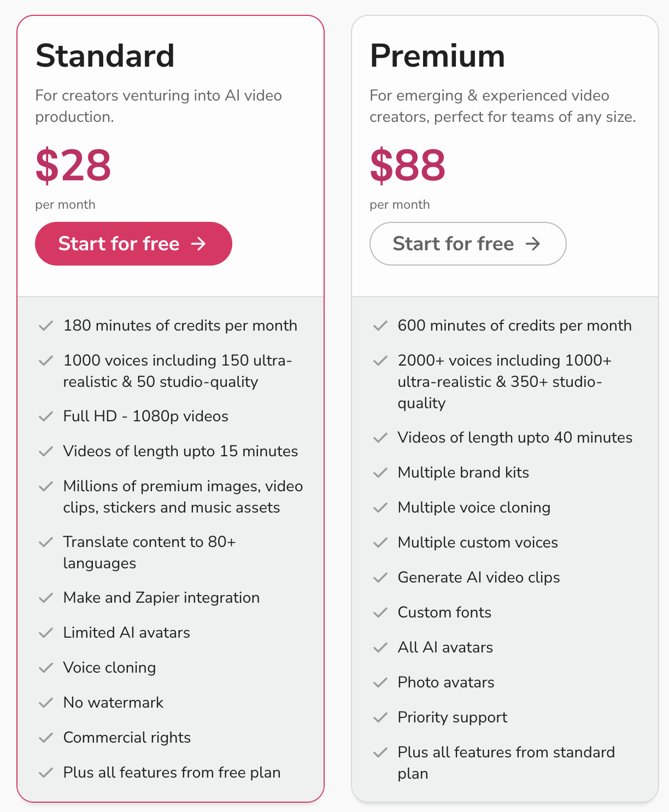Screen dimensions: 669x812
Task: Click checkmark next to Full HD 1080p videos
Action: 46,417
